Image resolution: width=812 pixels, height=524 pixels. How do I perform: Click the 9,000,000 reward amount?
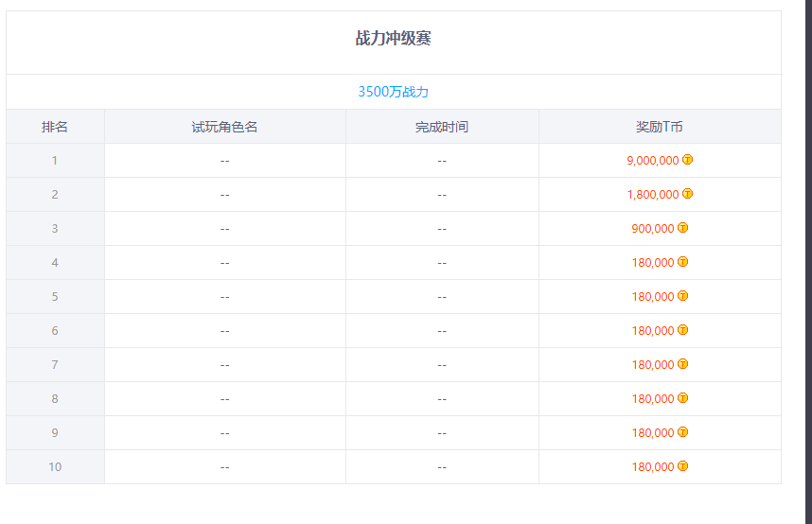pyautogui.click(x=652, y=161)
